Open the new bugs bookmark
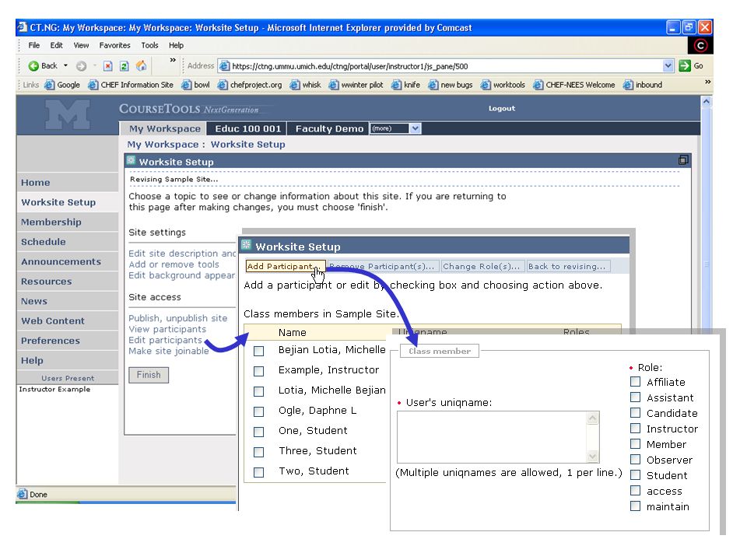Viewport: 747px width, 560px height. tap(451, 85)
